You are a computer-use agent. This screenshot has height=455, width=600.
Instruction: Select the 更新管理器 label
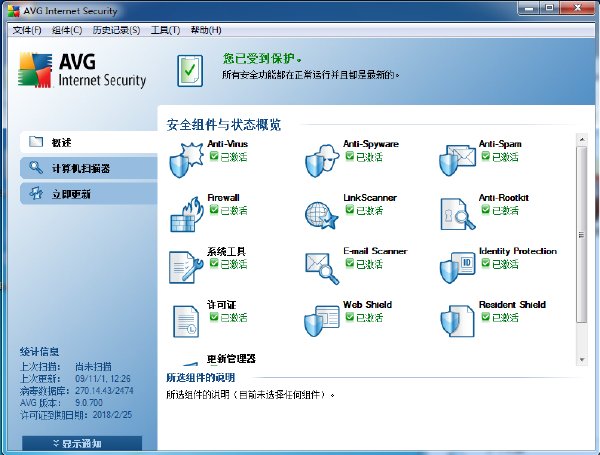pyautogui.click(x=231, y=359)
